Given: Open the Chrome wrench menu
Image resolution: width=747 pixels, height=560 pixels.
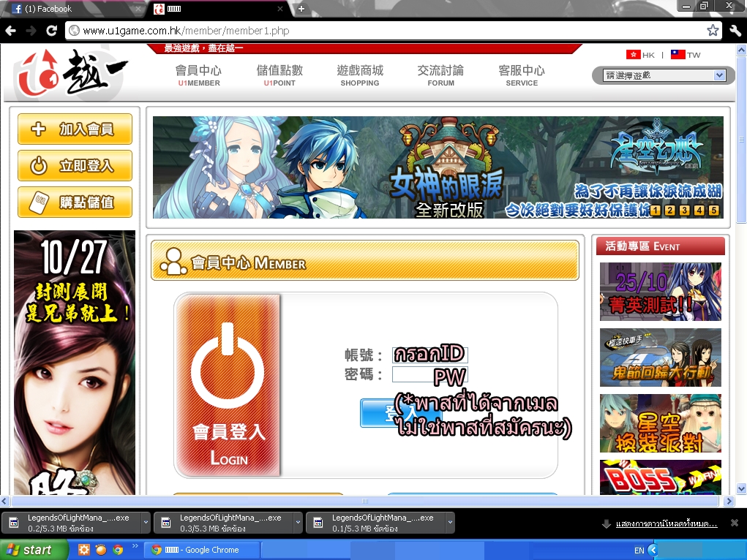Looking at the screenshot, I should point(735,31).
